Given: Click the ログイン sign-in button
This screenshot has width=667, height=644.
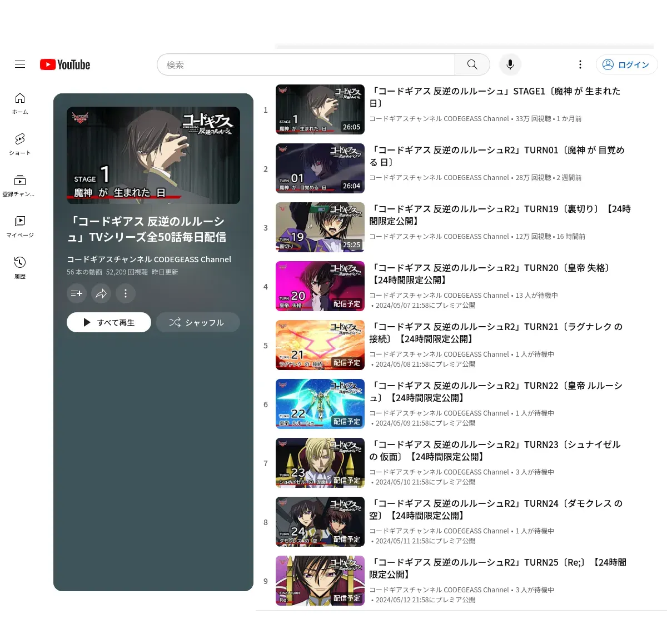Looking at the screenshot, I should point(626,64).
